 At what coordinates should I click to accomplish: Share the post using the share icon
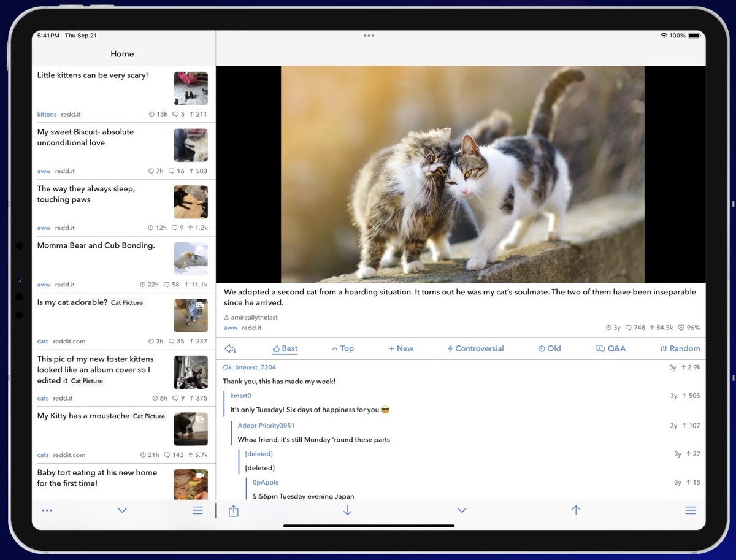(x=233, y=510)
